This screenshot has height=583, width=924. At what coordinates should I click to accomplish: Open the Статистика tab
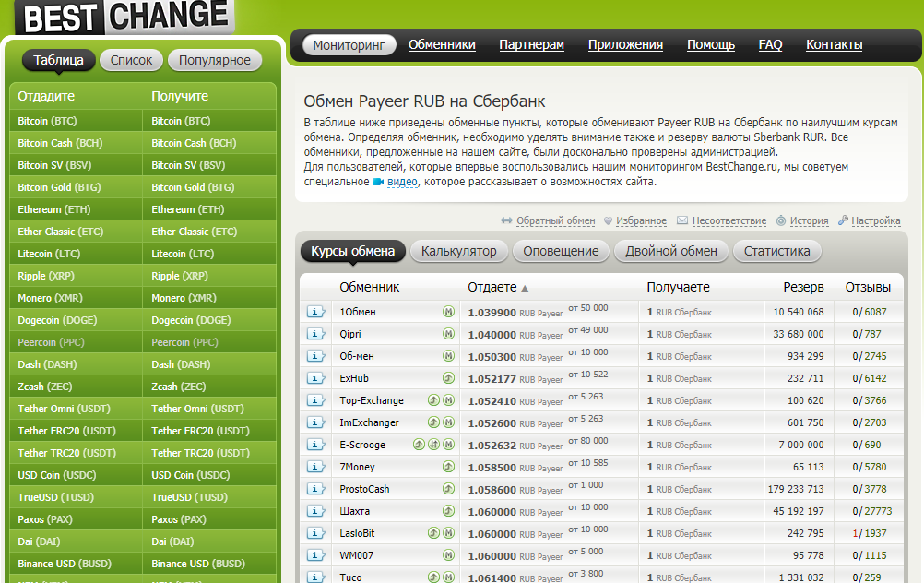point(776,251)
